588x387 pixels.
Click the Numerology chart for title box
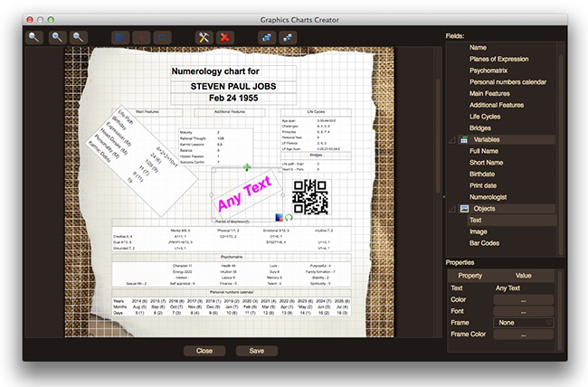coord(233,71)
